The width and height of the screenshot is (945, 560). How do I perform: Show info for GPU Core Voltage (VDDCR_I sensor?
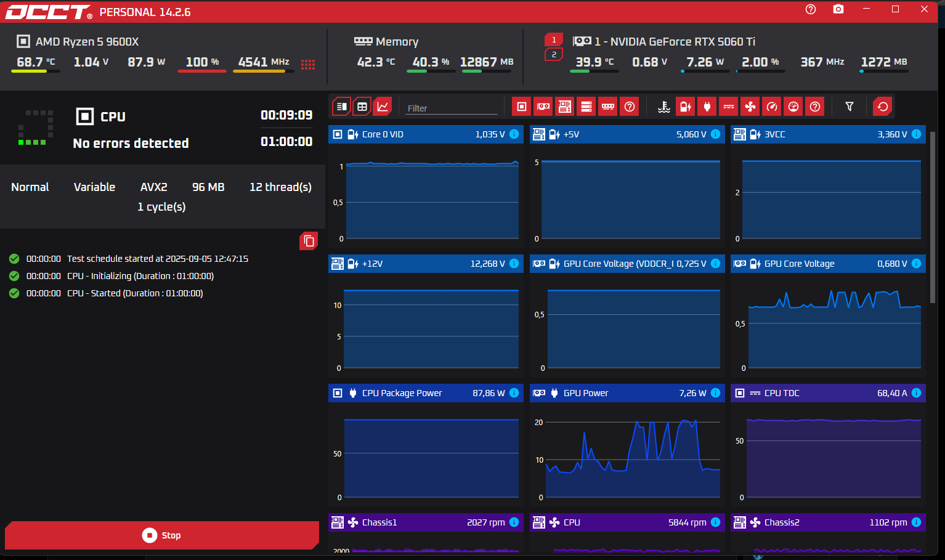[x=716, y=264]
